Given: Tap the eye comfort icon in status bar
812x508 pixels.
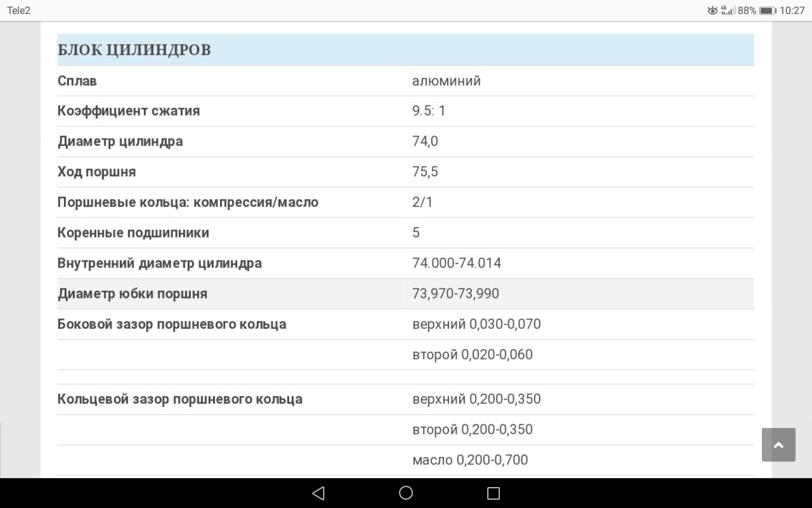Looking at the screenshot, I should coord(712,10).
